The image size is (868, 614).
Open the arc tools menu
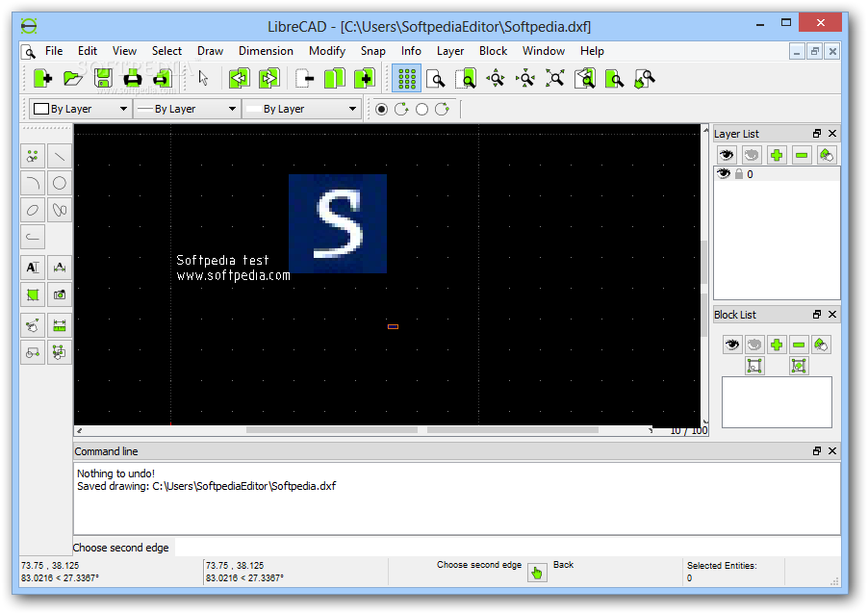(33, 183)
